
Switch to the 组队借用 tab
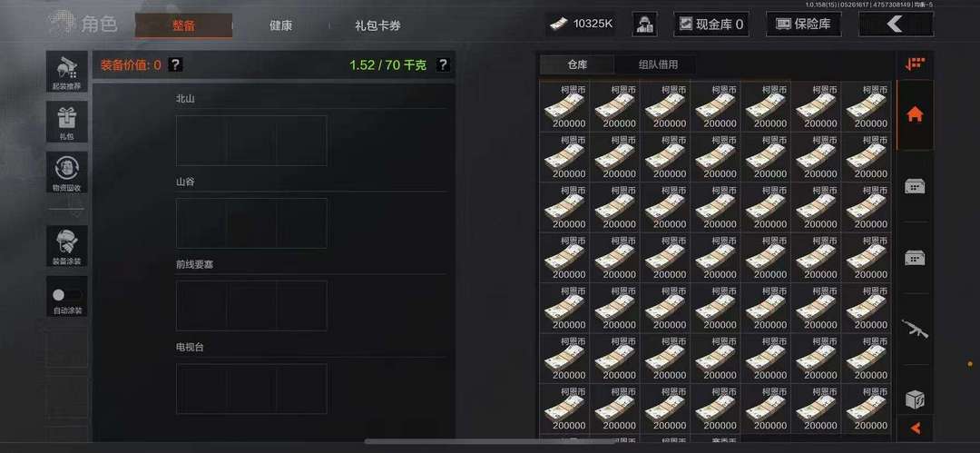658,64
